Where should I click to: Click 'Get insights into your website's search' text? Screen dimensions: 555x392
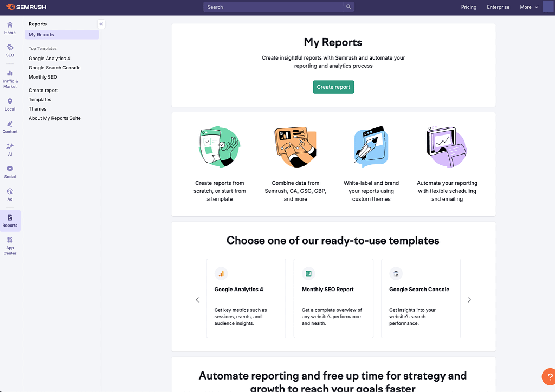(412, 316)
